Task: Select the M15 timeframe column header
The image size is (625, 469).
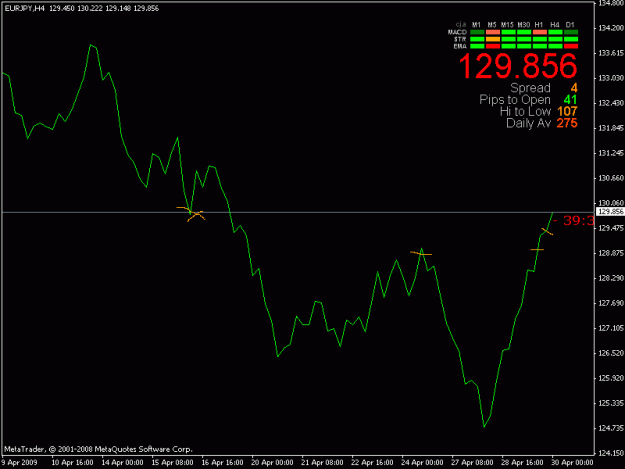Action: 507,25
